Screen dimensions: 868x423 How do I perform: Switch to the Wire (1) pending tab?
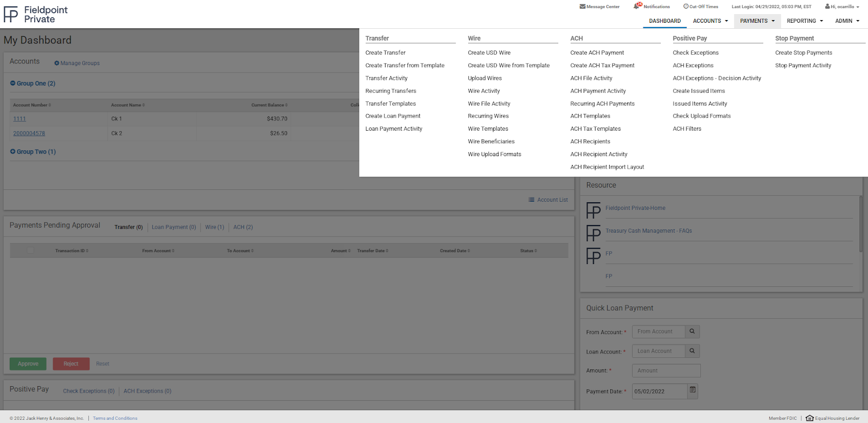(x=214, y=227)
